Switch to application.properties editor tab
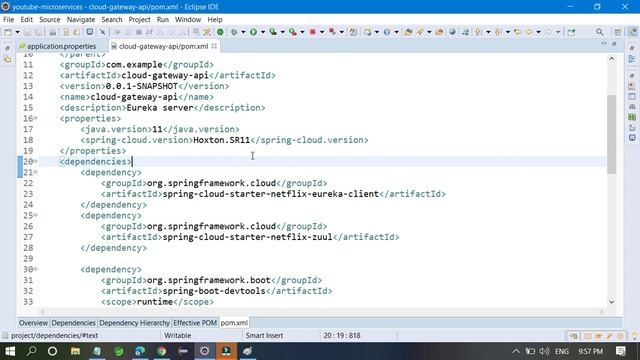Screen dimensions: 640x360 click(57, 46)
